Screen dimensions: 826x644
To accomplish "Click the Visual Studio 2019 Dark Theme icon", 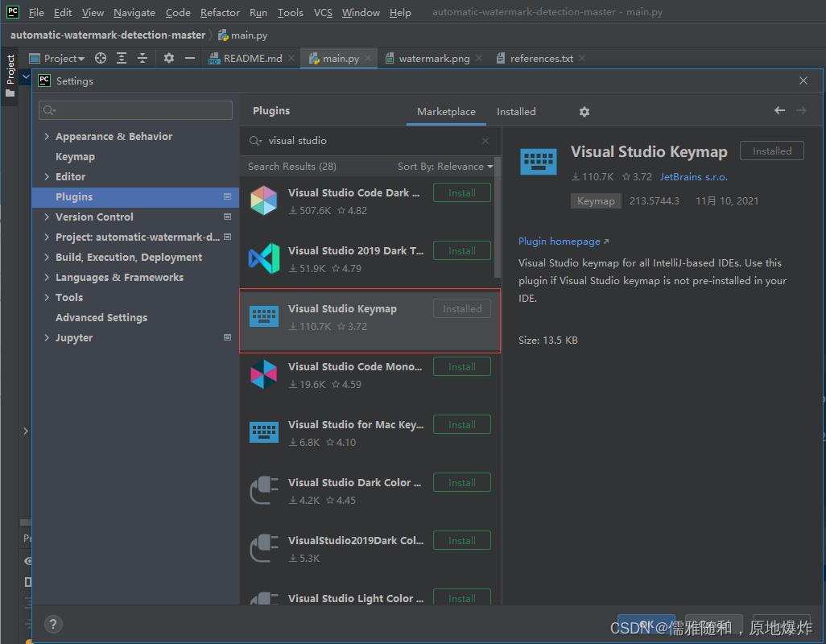I will click(x=263, y=258).
